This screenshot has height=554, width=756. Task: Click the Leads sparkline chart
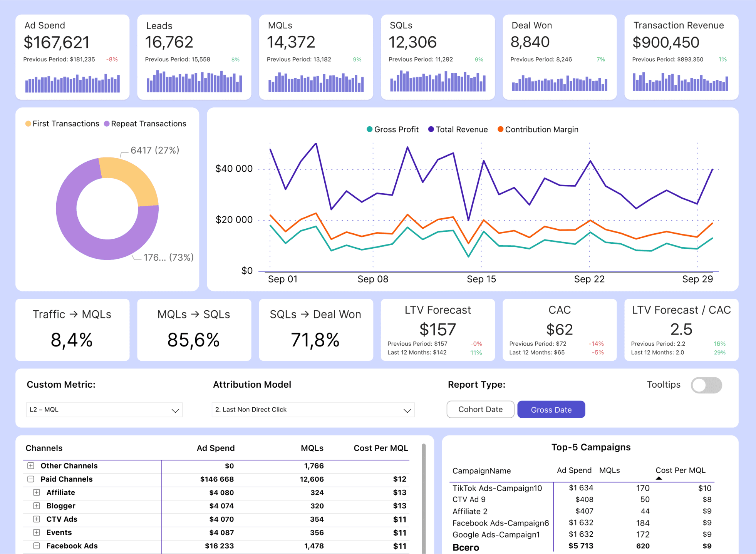click(x=194, y=81)
